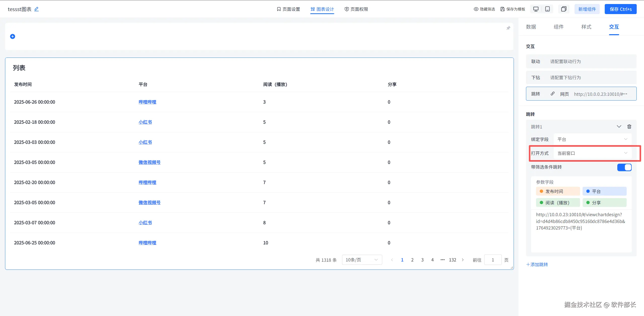Click the 前往 page number input box
The image size is (644, 316).
[493, 260]
